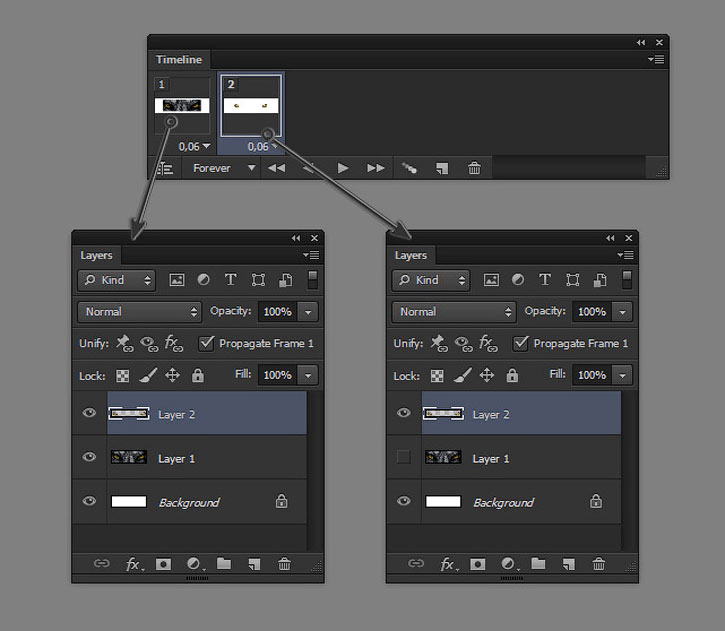Image resolution: width=725 pixels, height=631 pixels.
Task: Filter pixel layers in right Layers panel
Action: (x=491, y=280)
